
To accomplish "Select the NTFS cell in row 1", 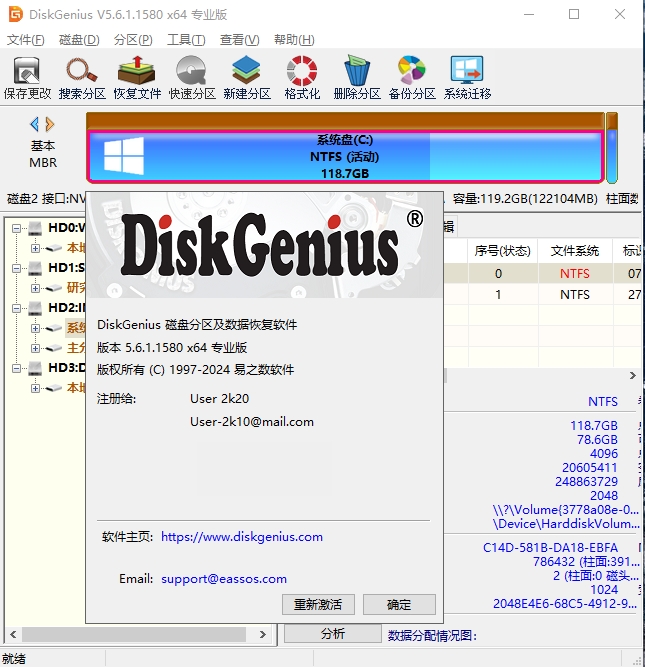I will pyautogui.click(x=575, y=294).
